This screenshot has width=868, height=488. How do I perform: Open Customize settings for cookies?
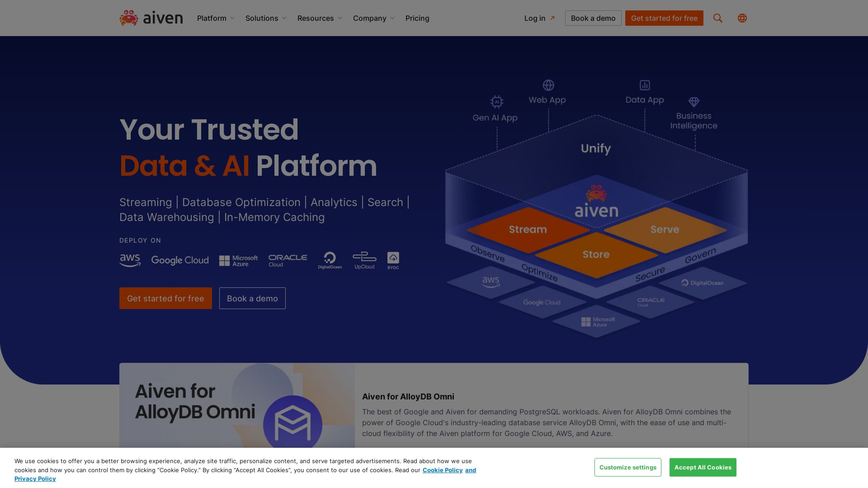coord(627,467)
